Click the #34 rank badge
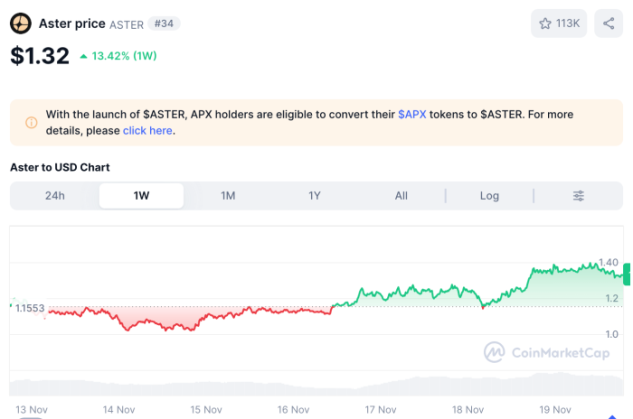633x419 pixels. 164,23
